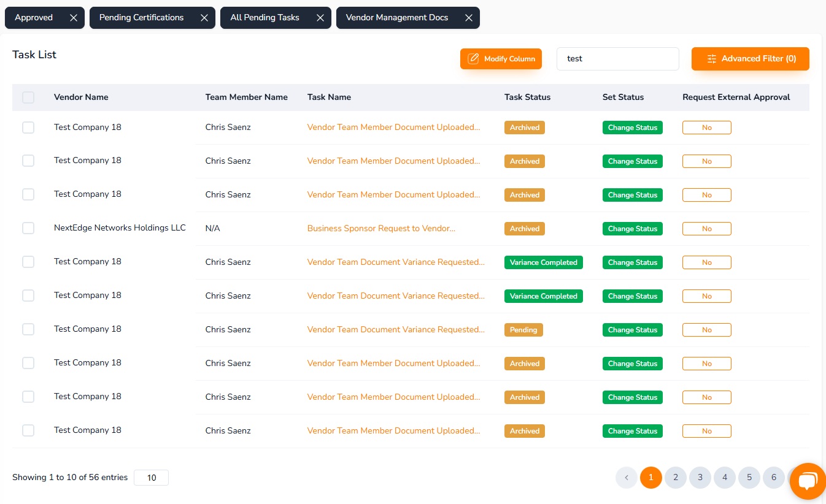The width and height of the screenshot is (826, 504).
Task: Toggle the select-all checkbox in the header
Action: pyautogui.click(x=28, y=97)
